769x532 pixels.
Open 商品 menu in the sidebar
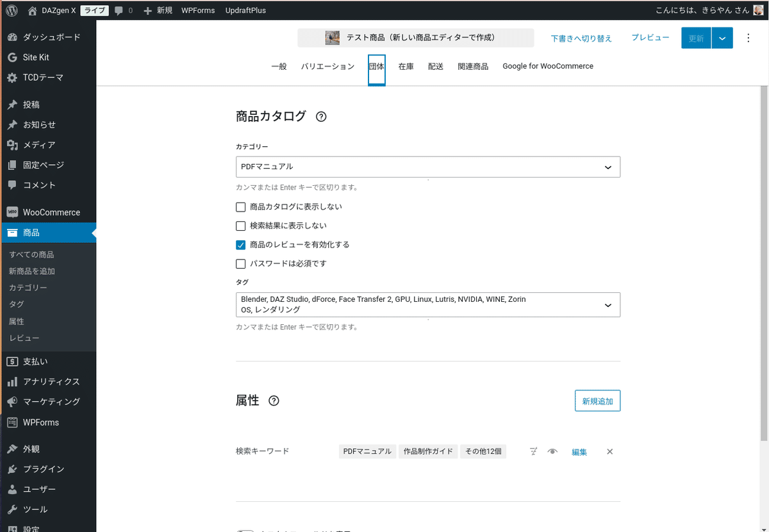(48, 233)
